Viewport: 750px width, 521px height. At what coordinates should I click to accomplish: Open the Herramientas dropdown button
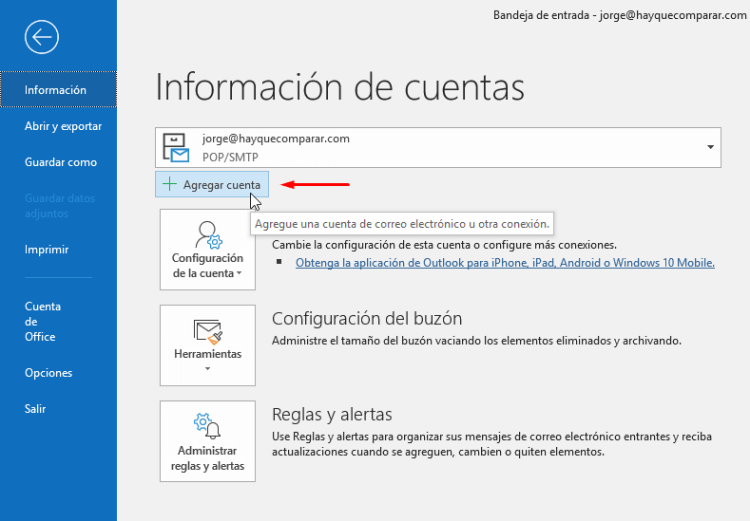(208, 345)
